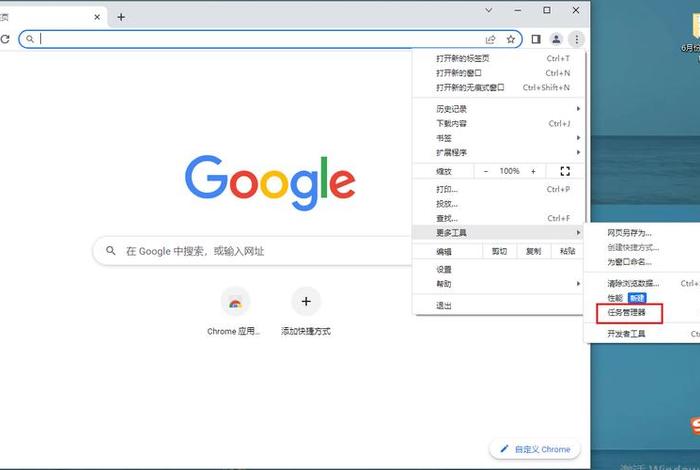The image size is (700, 470).
Task: Decrease zoom with the minus button
Action: click(x=486, y=171)
